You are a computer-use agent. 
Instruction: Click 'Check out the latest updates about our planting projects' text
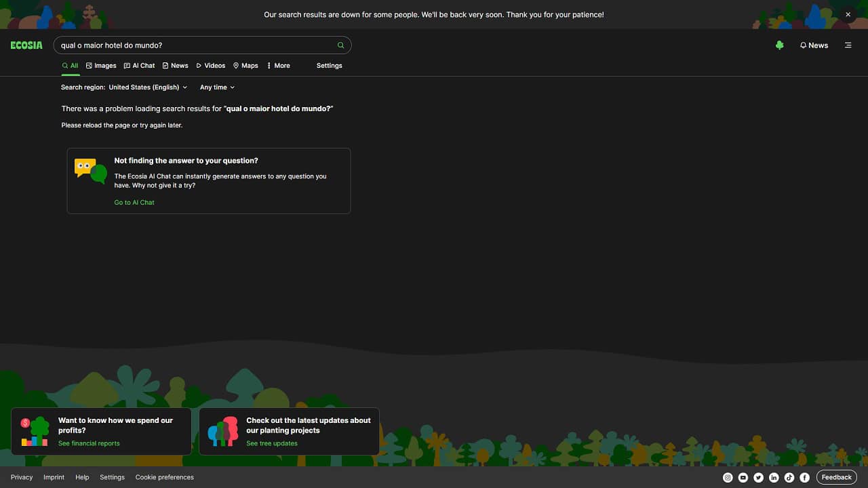pos(309,425)
